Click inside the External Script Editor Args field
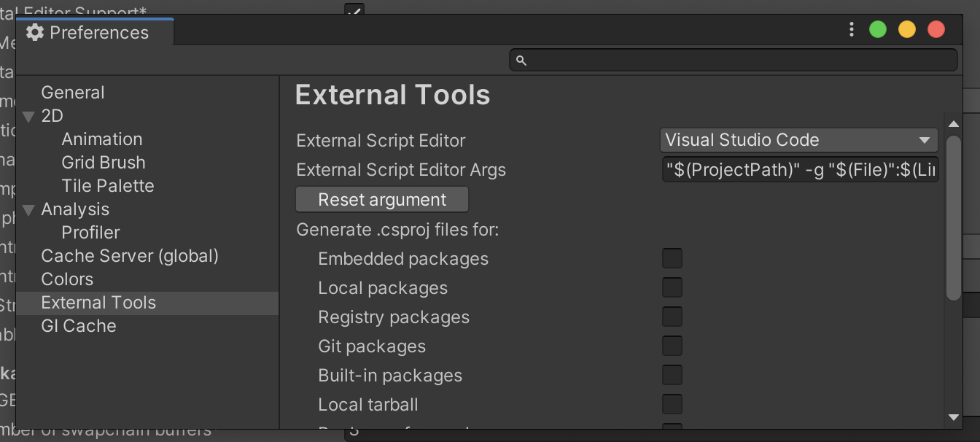The height and width of the screenshot is (442, 980). 798,169
